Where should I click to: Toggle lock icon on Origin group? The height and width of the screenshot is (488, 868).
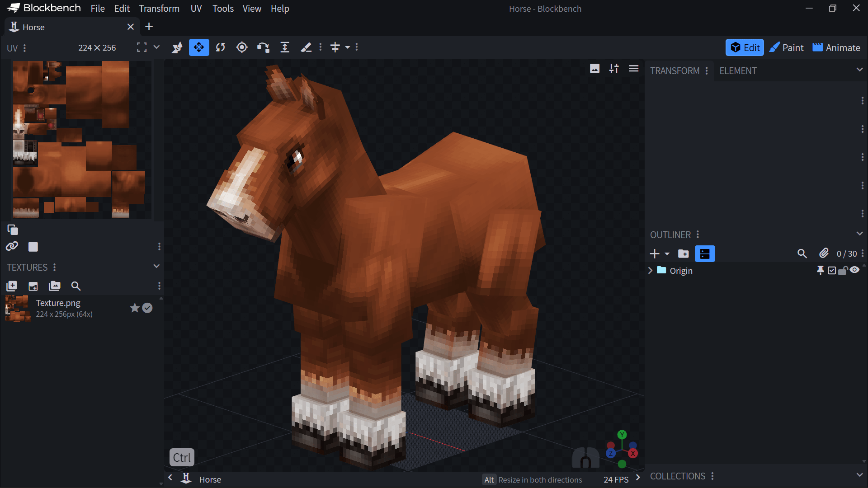tap(843, 271)
